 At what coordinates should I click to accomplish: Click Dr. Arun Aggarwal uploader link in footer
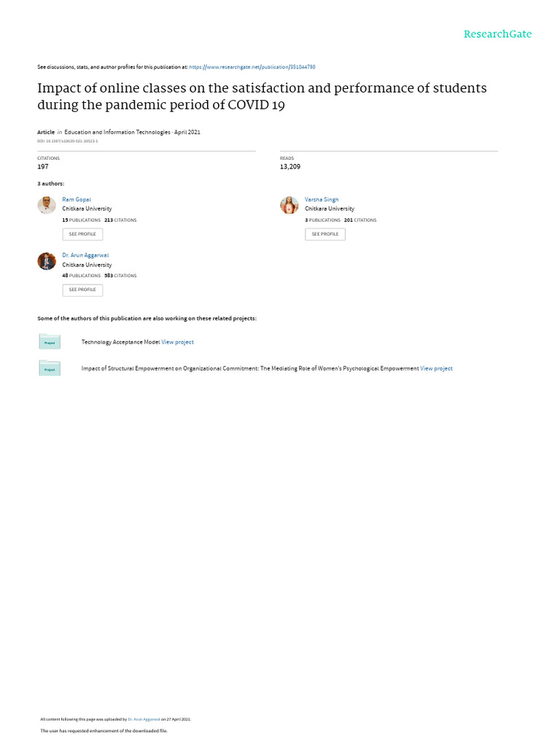pos(144,719)
